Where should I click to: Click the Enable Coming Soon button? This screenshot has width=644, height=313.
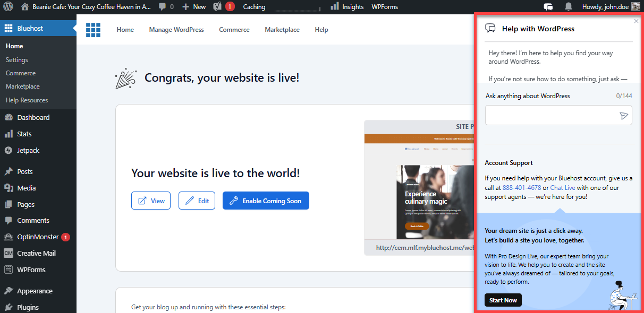click(266, 201)
